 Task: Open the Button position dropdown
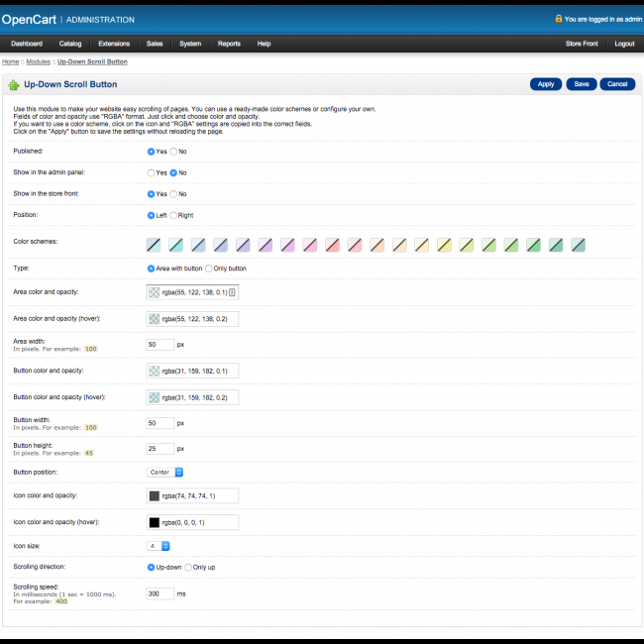pos(165,473)
